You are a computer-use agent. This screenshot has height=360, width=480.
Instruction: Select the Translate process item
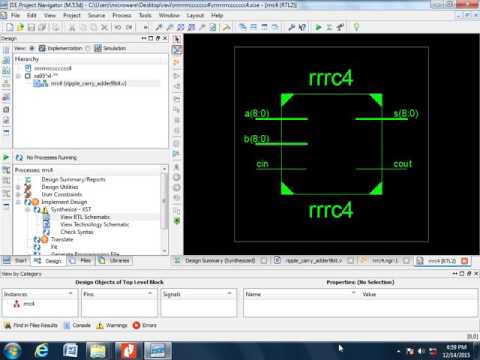pos(62,239)
